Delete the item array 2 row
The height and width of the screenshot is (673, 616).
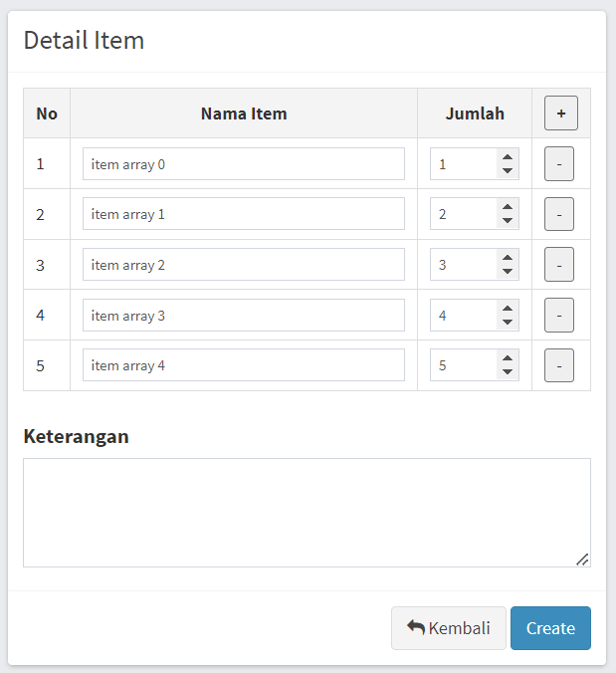click(x=559, y=265)
